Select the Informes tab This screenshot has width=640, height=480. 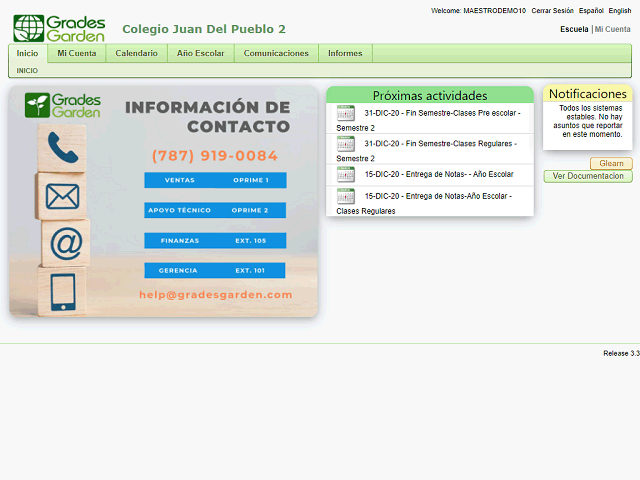click(x=345, y=53)
